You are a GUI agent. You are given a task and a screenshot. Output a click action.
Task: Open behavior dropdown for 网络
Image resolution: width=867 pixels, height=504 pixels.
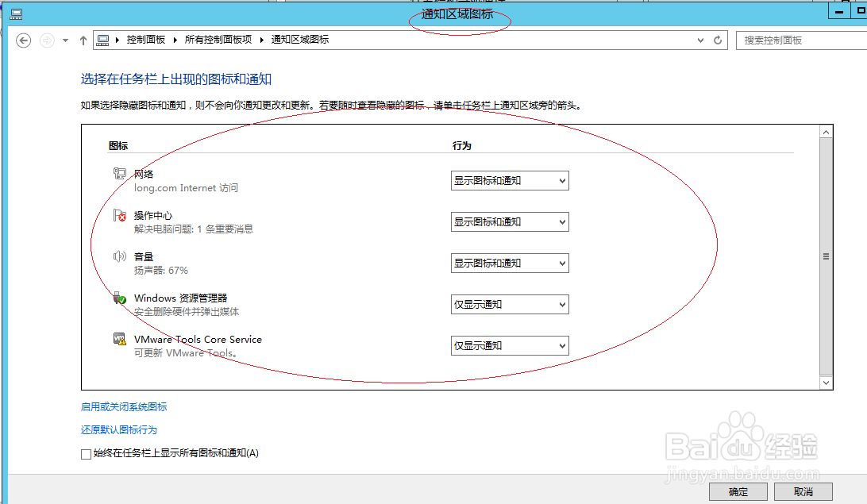click(509, 180)
